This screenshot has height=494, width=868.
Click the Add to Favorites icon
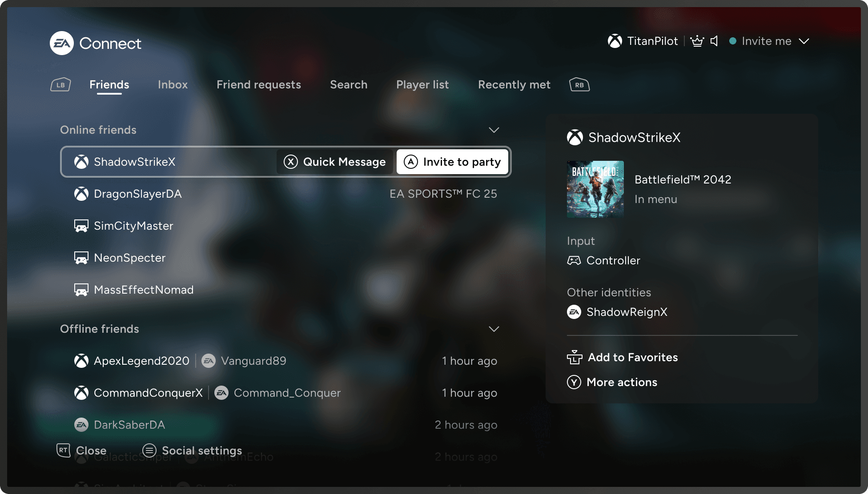(x=575, y=357)
